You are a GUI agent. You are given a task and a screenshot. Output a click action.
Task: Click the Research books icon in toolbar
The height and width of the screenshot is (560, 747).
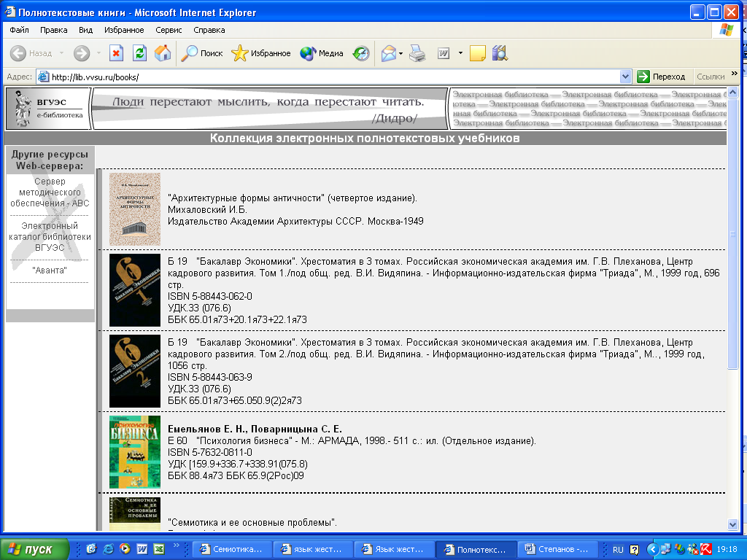[500, 53]
